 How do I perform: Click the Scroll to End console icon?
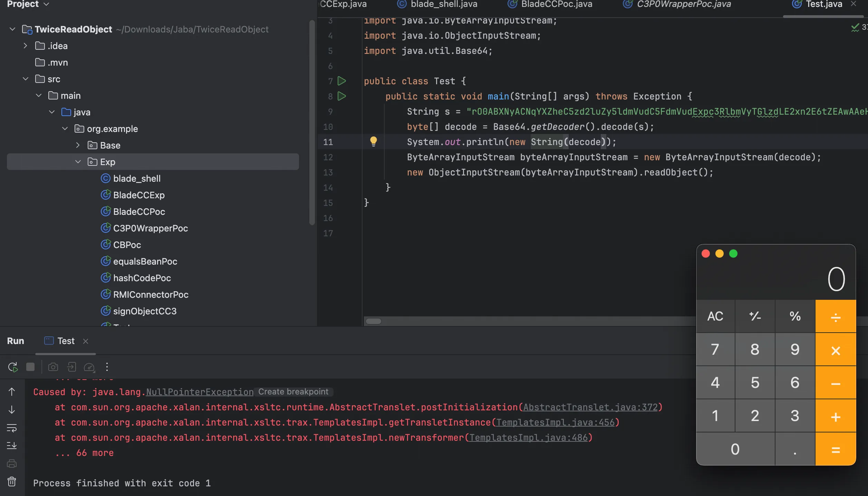click(x=12, y=445)
